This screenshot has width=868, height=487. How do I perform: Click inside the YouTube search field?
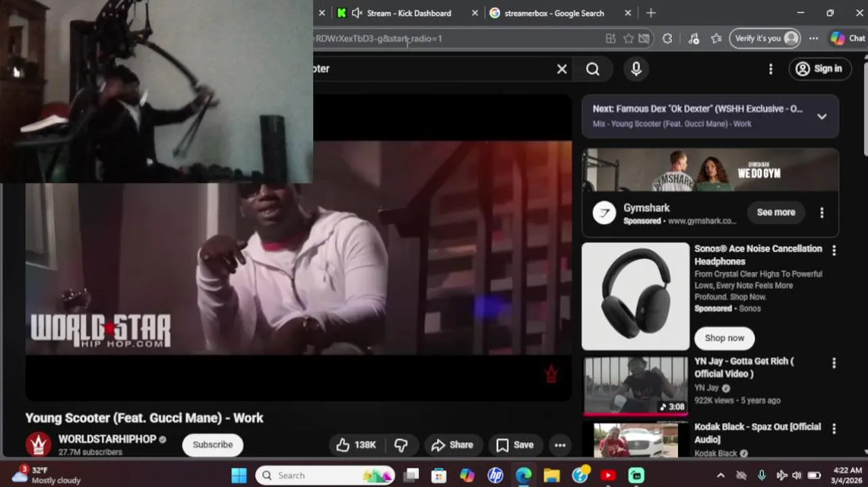pos(433,69)
